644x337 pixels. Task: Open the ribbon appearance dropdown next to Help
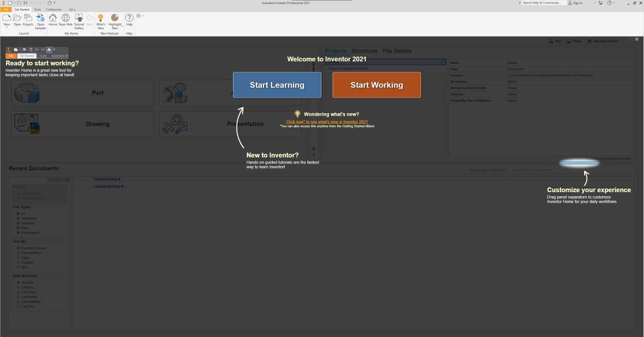[x=140, y=16]
